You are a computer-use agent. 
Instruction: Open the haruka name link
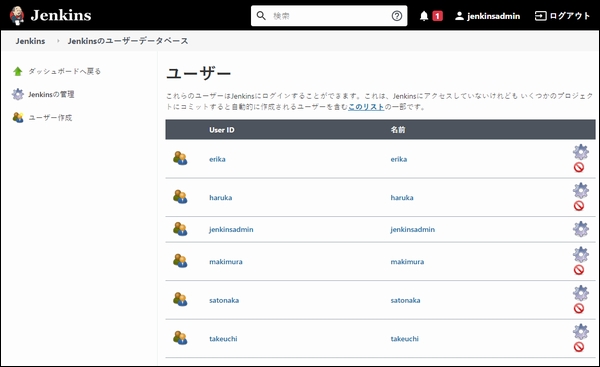pyautogui.click(x=402, y=198)
